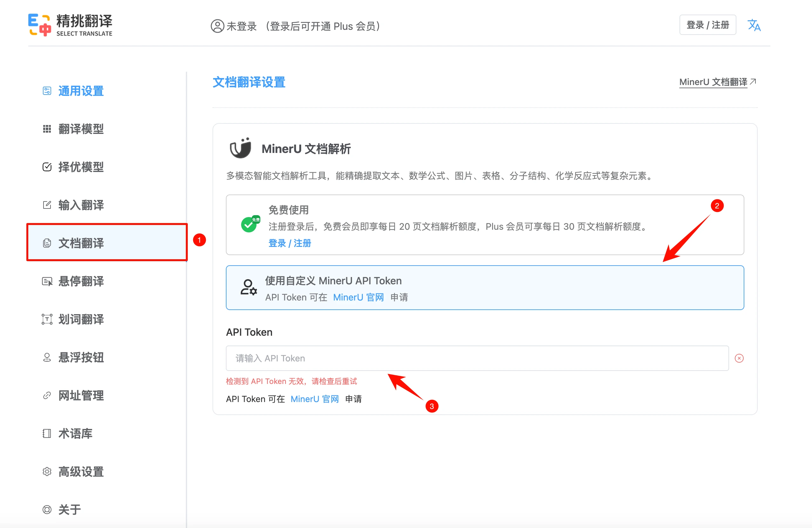Image resolution: width=812 pixels, height=528 pixels.
Task: Click the 登录 / 注册 button
Action: point(707,24)
